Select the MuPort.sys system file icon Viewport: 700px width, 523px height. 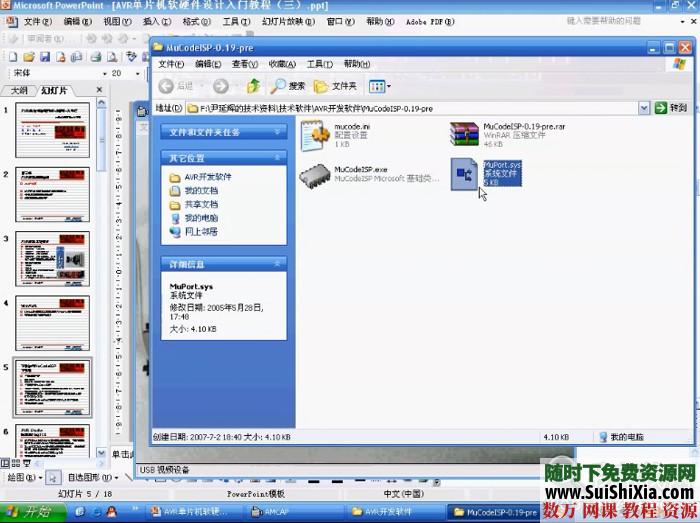(464, 174)
